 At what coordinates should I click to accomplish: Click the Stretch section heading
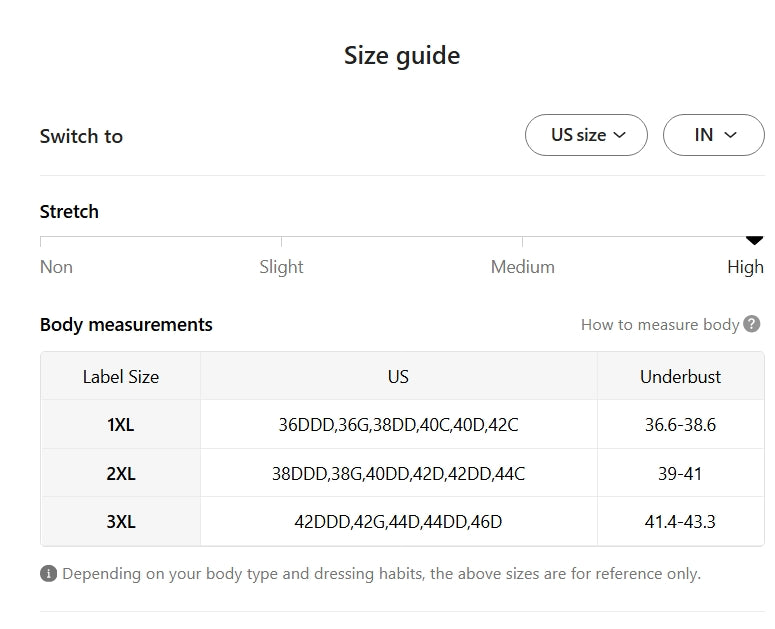pos(69,211)
